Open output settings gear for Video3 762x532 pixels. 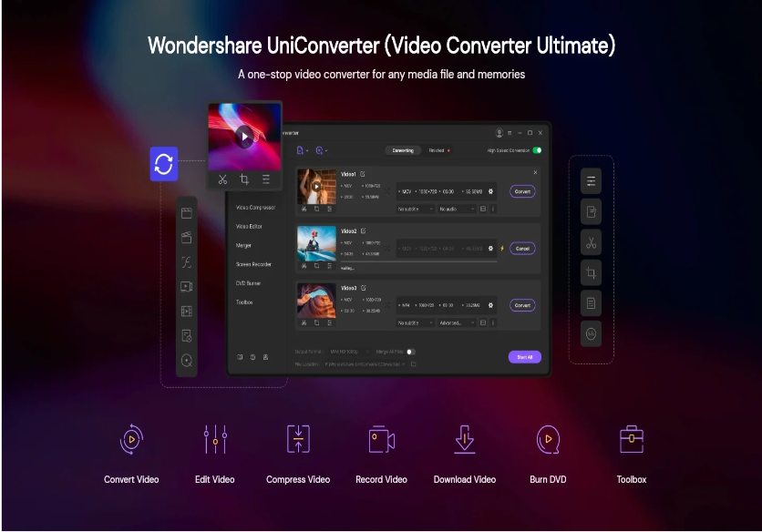(490, 305)
